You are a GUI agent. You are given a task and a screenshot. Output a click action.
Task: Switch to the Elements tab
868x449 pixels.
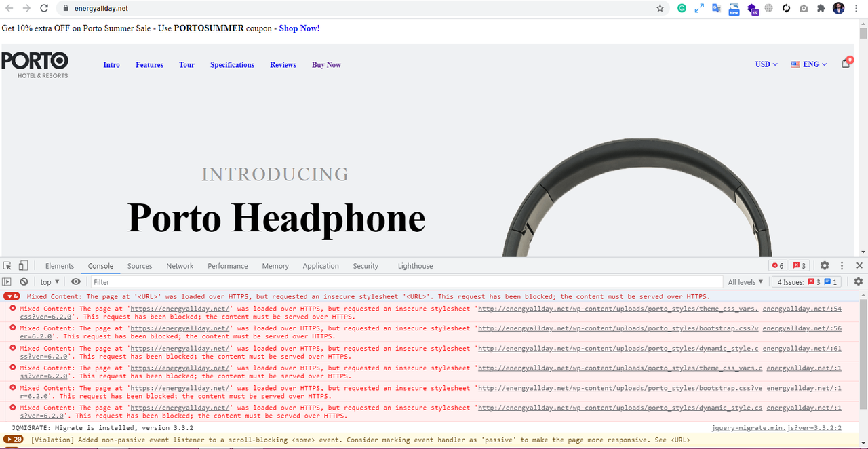60,266
